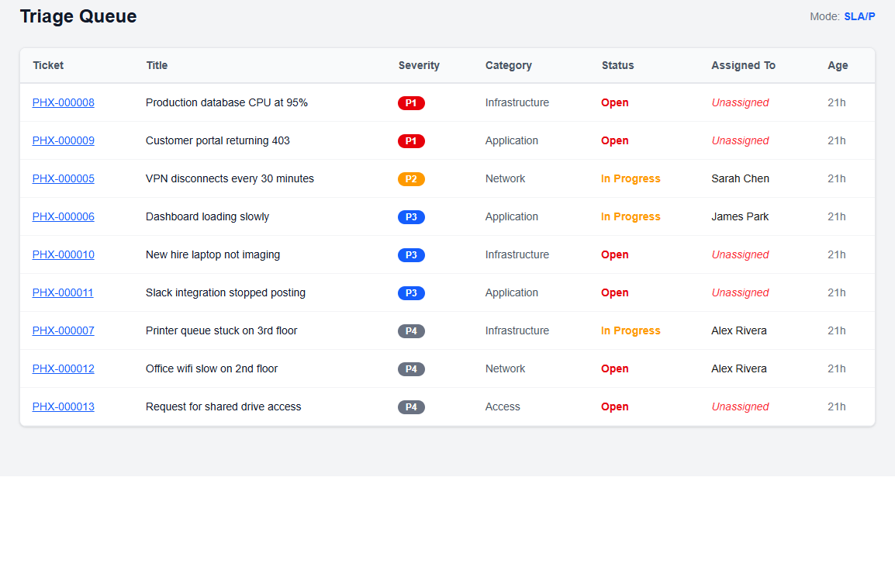Click the P1 severity badge on PHX-000008

[x=411, y=102]
